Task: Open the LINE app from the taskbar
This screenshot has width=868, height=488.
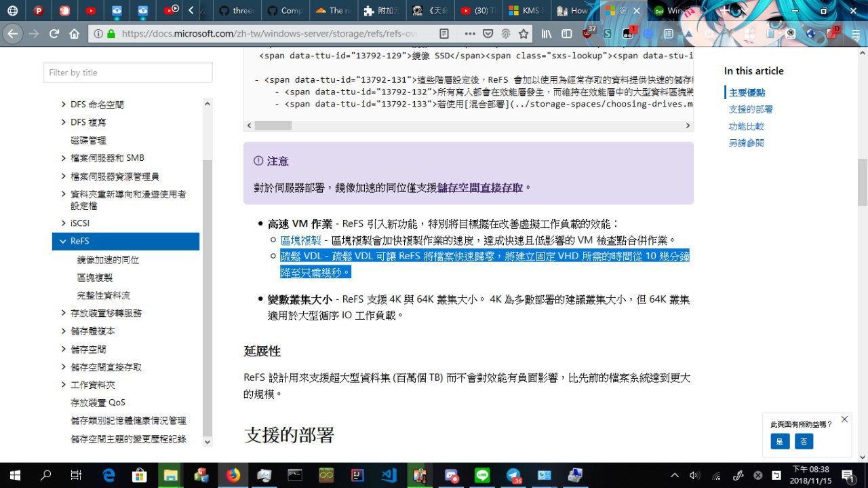Action: pos(482,475)
